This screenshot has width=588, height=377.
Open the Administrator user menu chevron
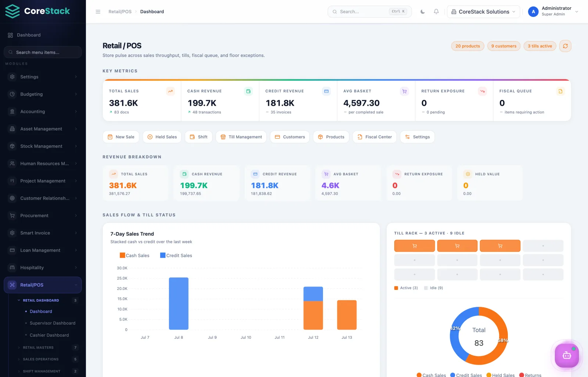click(577, 12)
